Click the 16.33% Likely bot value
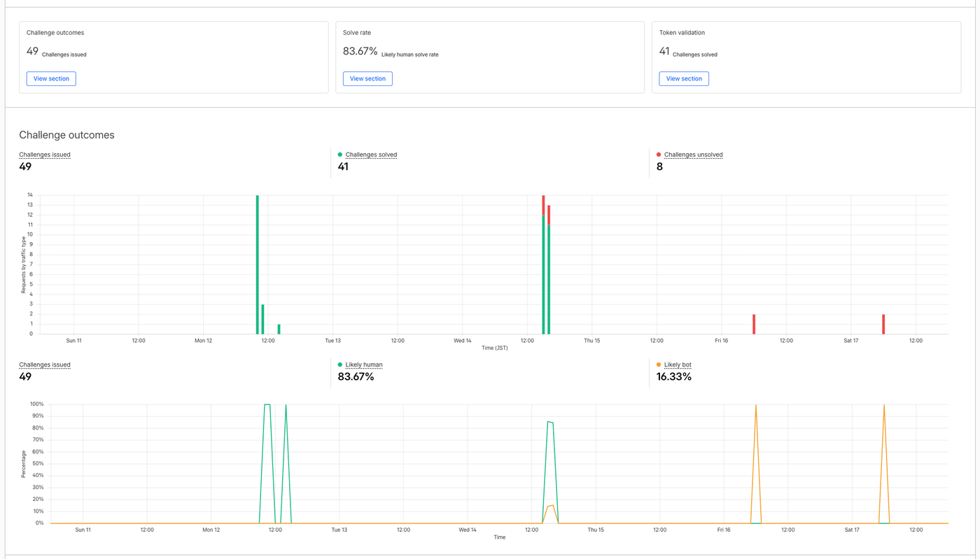This screenshot has height=559, width=980. (x=674, y=376)
